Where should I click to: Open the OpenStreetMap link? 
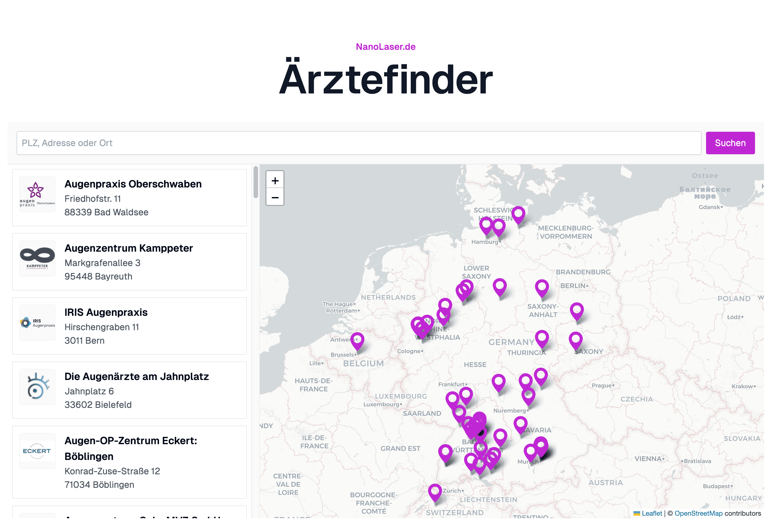pyautogui.click(x=698, y=513)
